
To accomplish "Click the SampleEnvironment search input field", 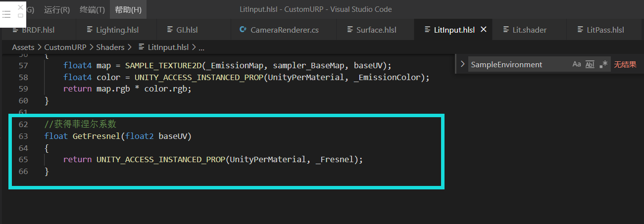I will (517, 64).
